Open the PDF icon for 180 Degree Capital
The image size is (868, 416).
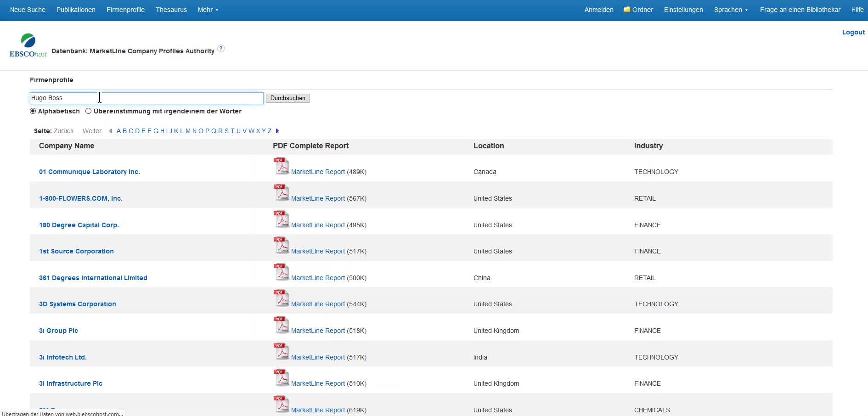[281, 219]
